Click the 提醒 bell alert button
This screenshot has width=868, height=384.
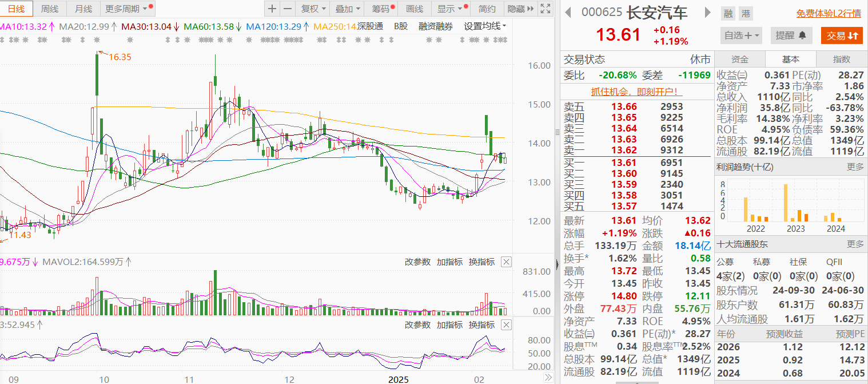tap(791, 35)
